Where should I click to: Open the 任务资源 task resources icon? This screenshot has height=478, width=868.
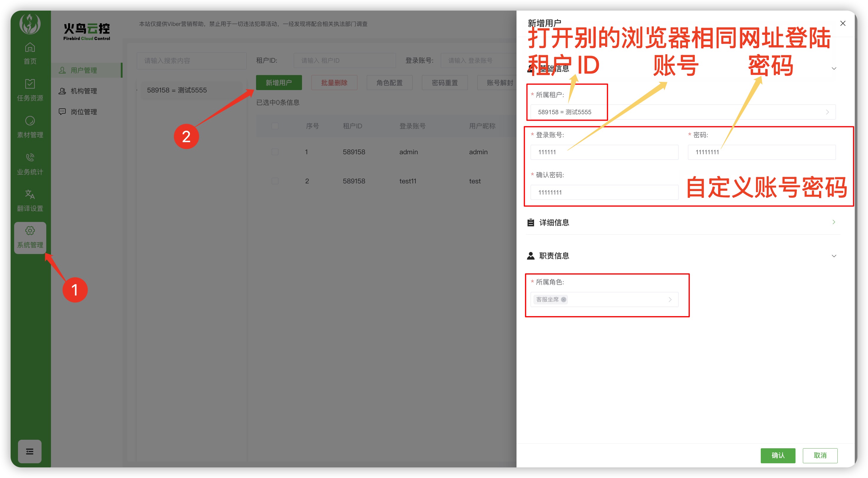coord(30,84)
